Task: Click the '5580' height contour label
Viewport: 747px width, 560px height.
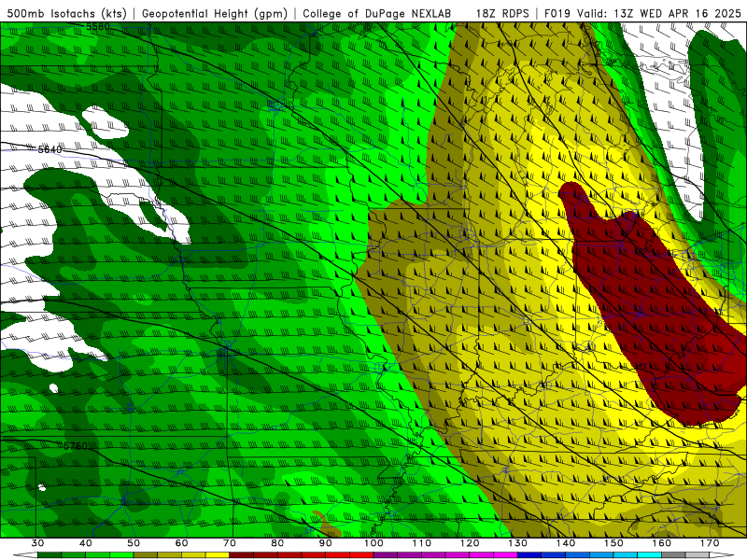Action: (98, 27)
